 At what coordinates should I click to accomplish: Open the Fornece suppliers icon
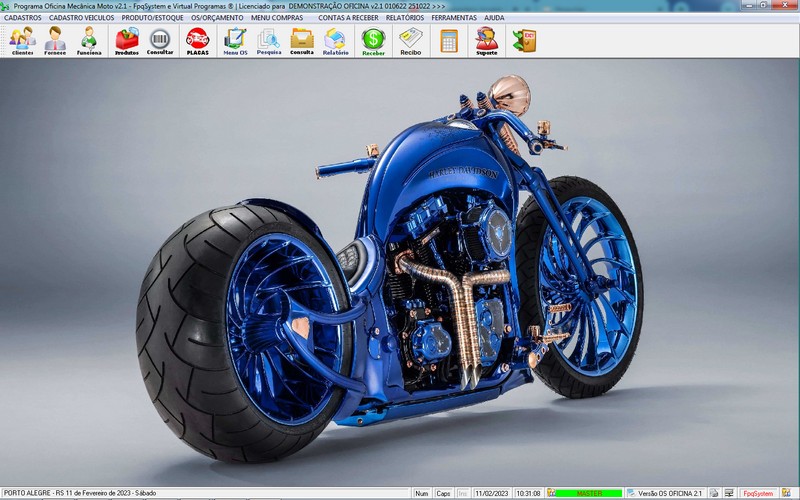(x=55, y=41)
